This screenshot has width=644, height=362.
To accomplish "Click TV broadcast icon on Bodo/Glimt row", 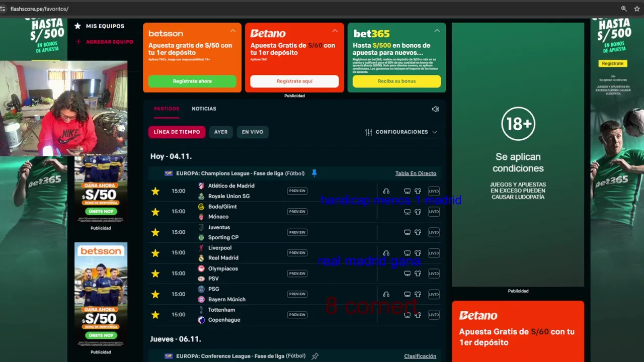I will (x=408, y=212).
